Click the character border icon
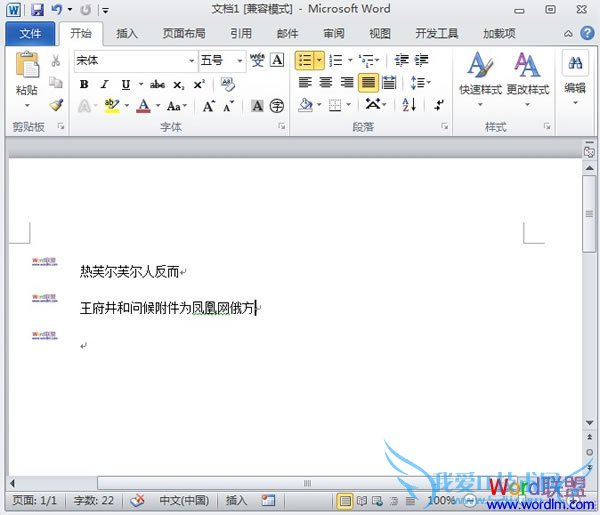600x515 pixels. (277, 60)
